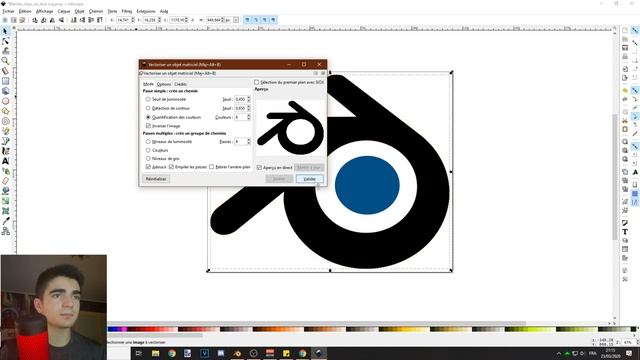The image size is (640, 360).
Task: Adjust the X coordinate spinner arrows
Action: coord(133,20)
